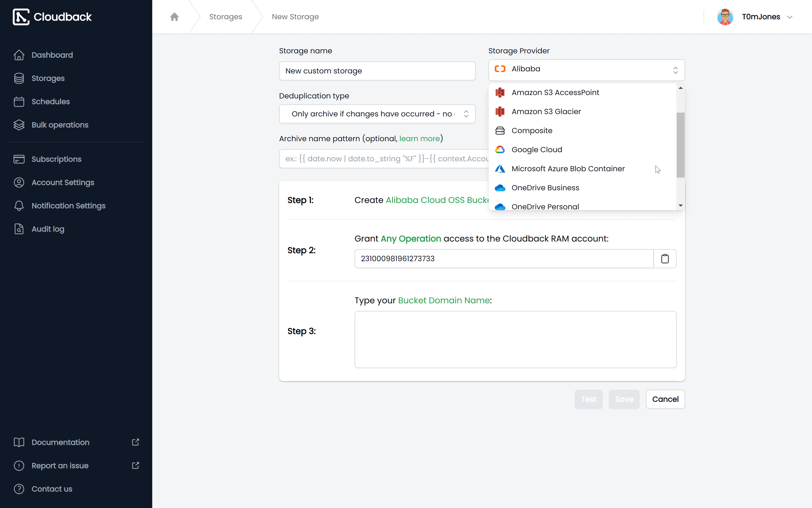
Task: Click the Subscriptions card icon
Action: click(x=19, y=159)
